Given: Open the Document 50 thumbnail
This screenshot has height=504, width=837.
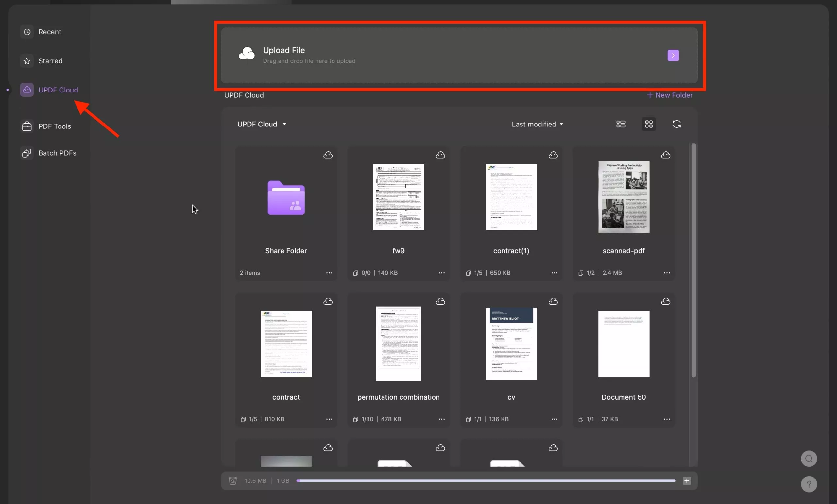Looking at the screenshot, I should 624,344.
